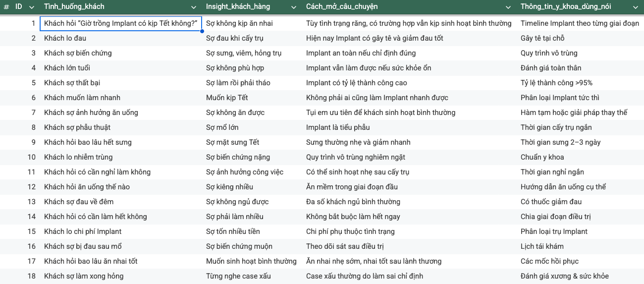Select cell "Khách muốn làm nhanh"

click(121, 98)
